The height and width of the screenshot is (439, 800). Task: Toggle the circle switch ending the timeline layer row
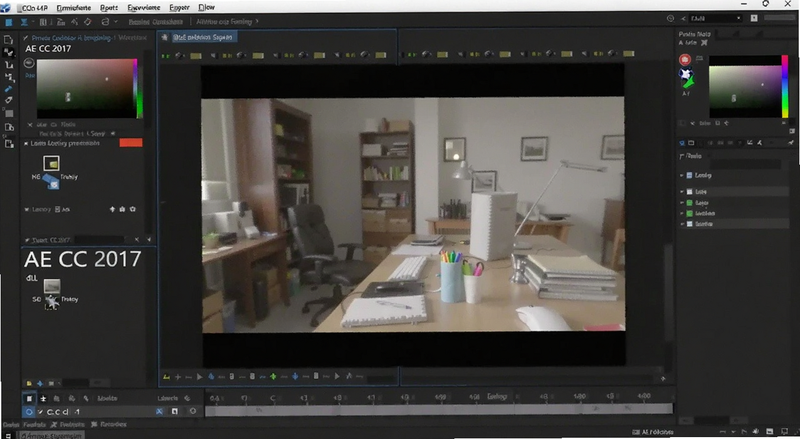tap(193, 411)
